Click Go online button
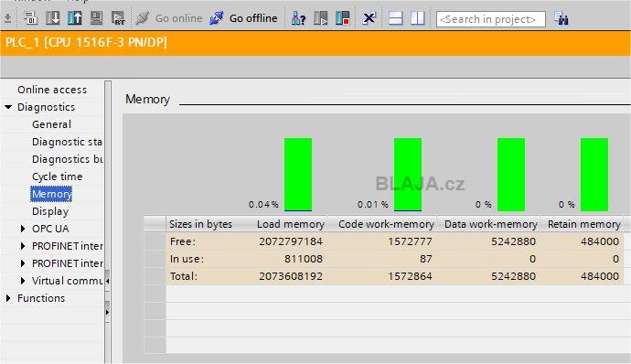 169,18
